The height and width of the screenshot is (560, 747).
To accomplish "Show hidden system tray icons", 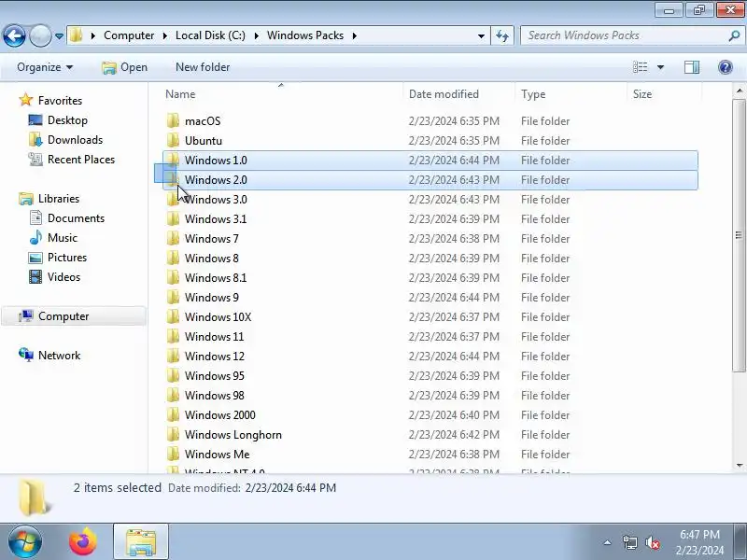I will coord(608,542).
